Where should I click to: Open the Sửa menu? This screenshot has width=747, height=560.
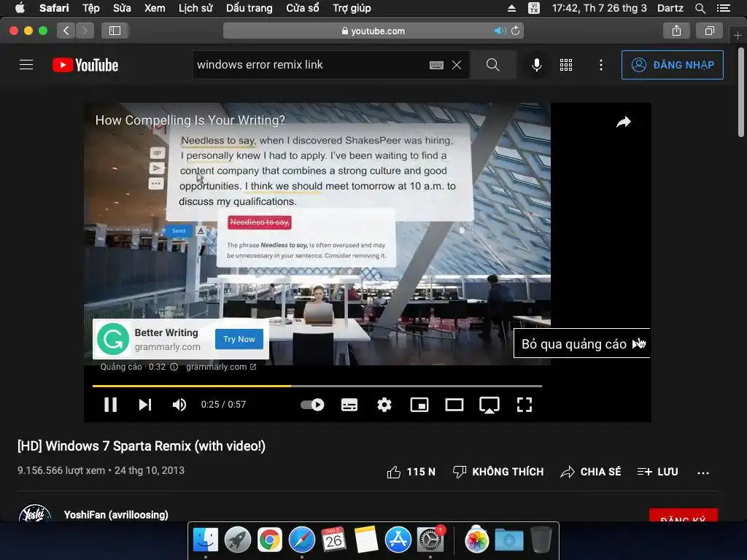point(122,8)
